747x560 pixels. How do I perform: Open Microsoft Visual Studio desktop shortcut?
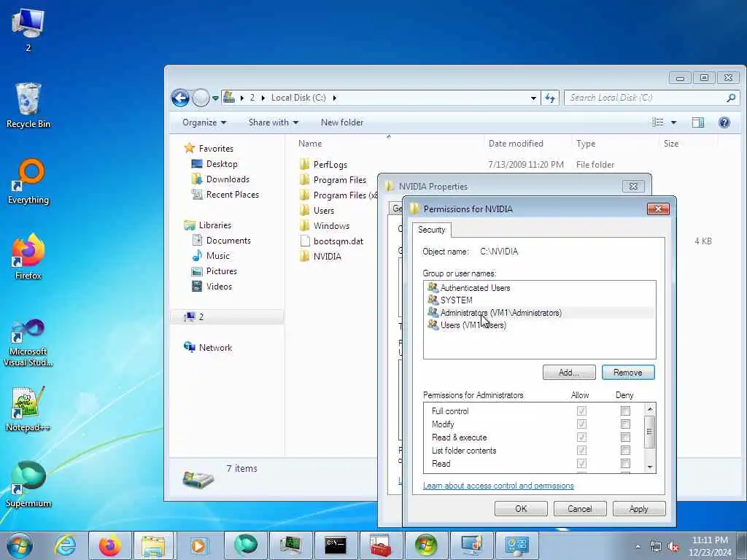coord(28,342)
